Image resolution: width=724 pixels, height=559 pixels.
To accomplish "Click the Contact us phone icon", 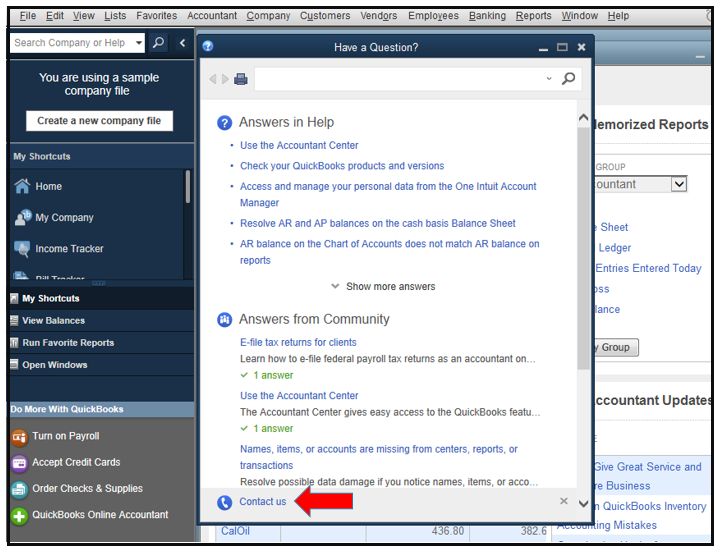I will [x=224, y=502].
